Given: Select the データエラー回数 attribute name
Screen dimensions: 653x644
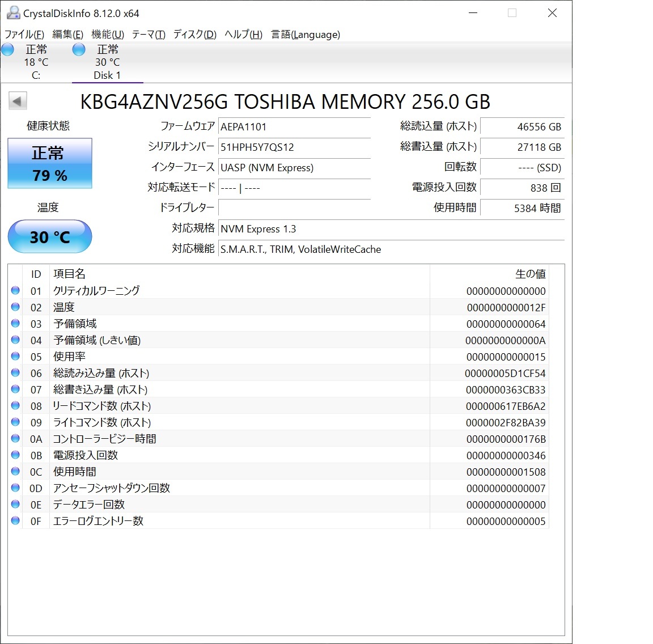Looking at the screenshot, I should pos(88,505).
